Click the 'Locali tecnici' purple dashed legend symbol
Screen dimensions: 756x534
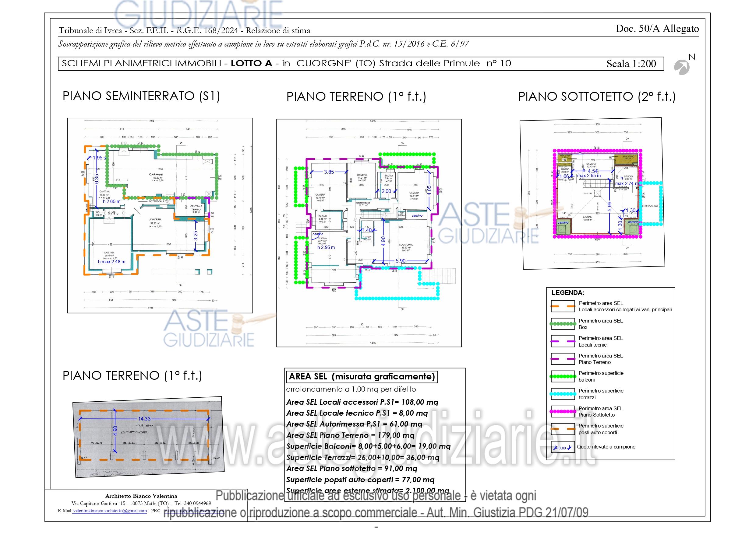(563, 341)
